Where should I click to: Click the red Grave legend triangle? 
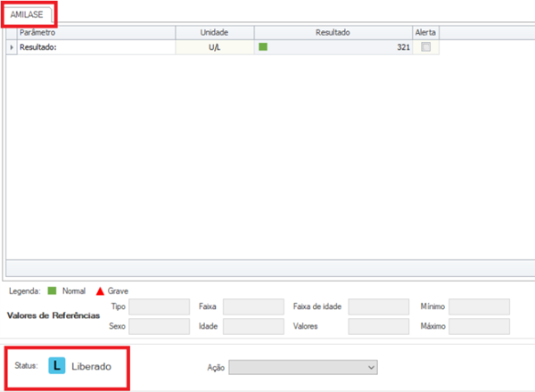click(100, 291)
